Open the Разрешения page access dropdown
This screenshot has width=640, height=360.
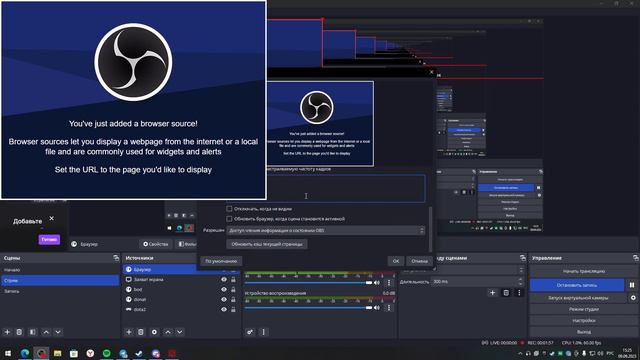click(326, 231)
